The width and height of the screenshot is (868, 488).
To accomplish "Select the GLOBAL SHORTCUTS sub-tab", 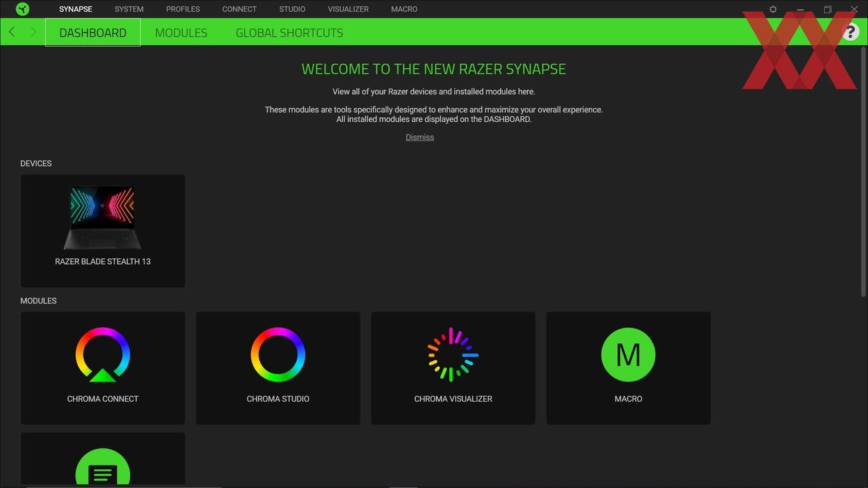I will tap(289, 33).
